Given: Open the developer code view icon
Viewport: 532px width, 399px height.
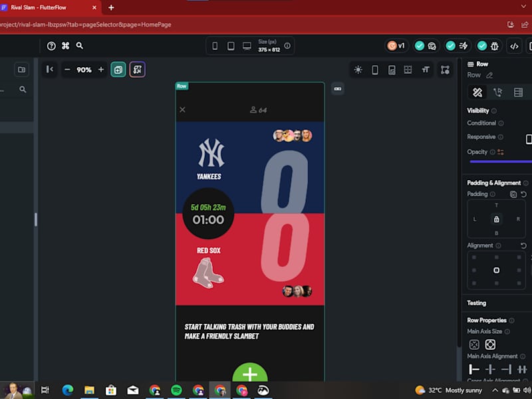Looking at the screenshot, I should click(514, 46).
